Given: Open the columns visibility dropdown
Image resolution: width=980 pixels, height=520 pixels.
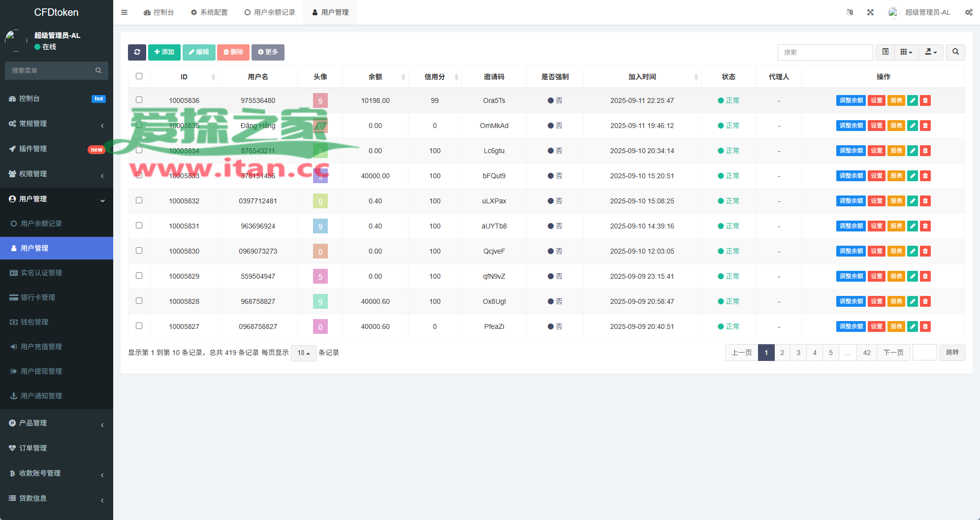Looking at the screenshot, I should (906, 52).
